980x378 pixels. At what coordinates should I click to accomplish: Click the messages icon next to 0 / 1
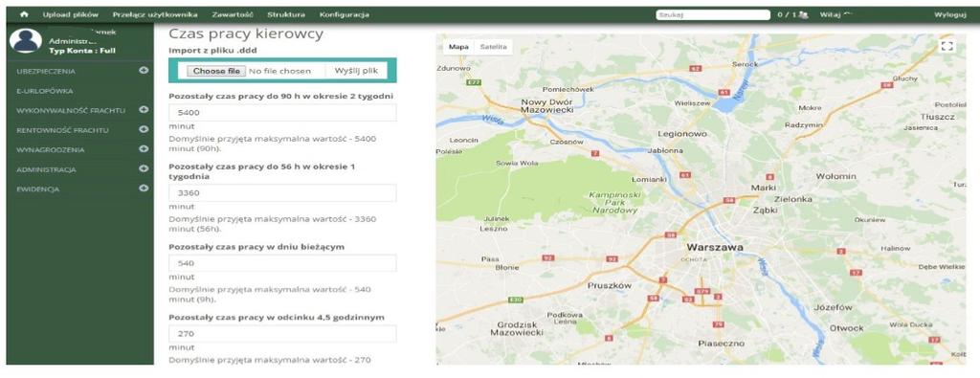804,14
